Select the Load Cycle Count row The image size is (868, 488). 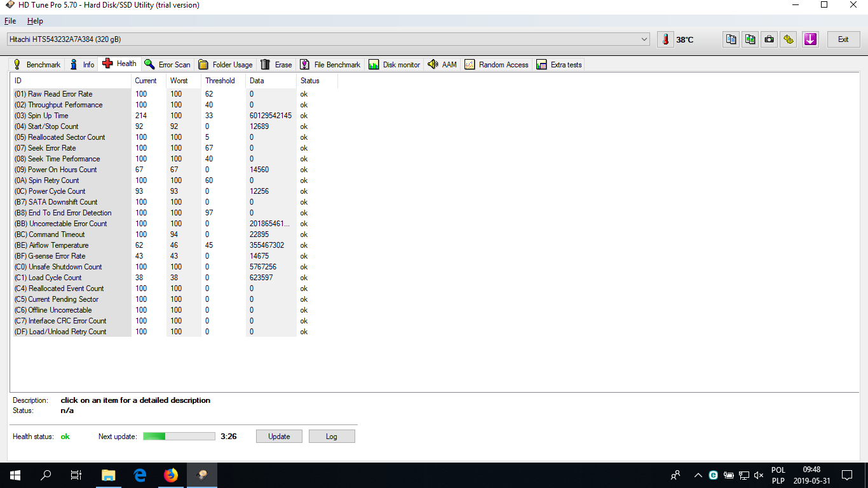175,278
